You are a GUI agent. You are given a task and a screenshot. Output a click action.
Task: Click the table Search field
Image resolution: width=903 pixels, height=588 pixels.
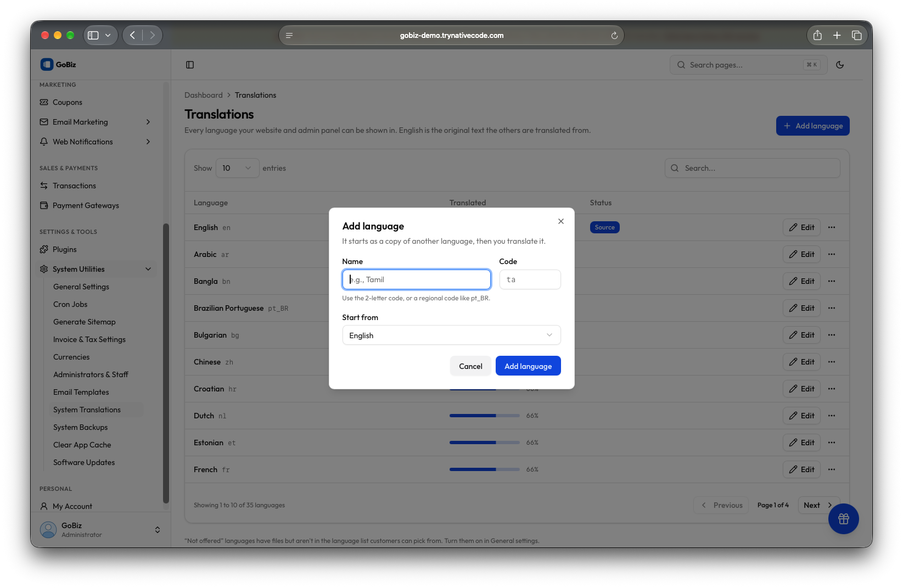tap(752, 168)
